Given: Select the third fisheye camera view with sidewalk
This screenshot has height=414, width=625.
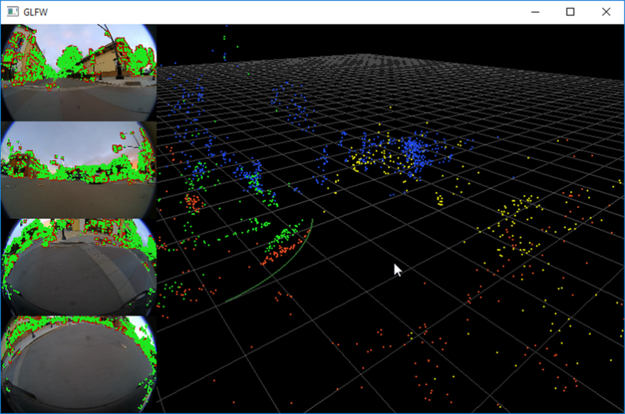Looking at the screenshot, I should point(79,267).
